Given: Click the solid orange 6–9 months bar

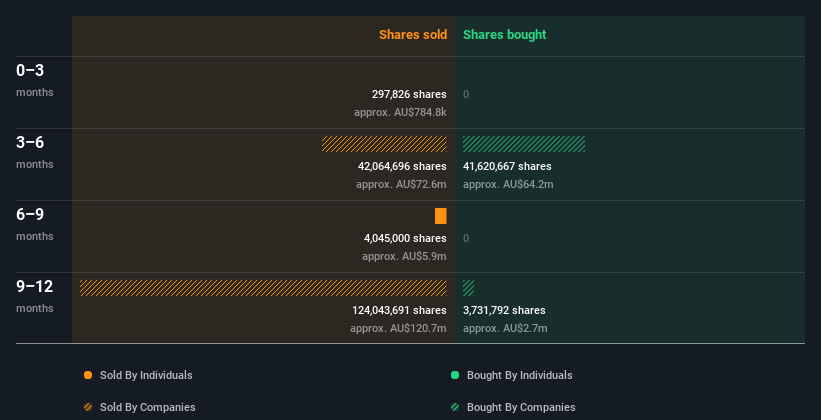Looking at the screenshot, I should (x=441, y=216).
